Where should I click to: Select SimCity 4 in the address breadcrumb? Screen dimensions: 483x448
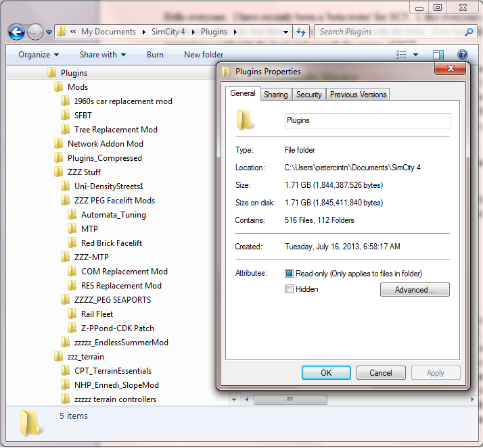[x=168, y=32]
